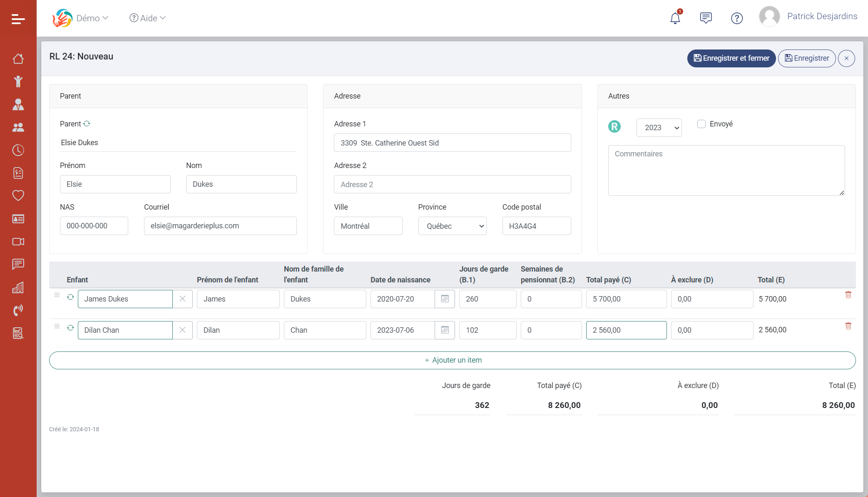Click the notification bell icon
The image size is (868, 497).
coord(675,18)
